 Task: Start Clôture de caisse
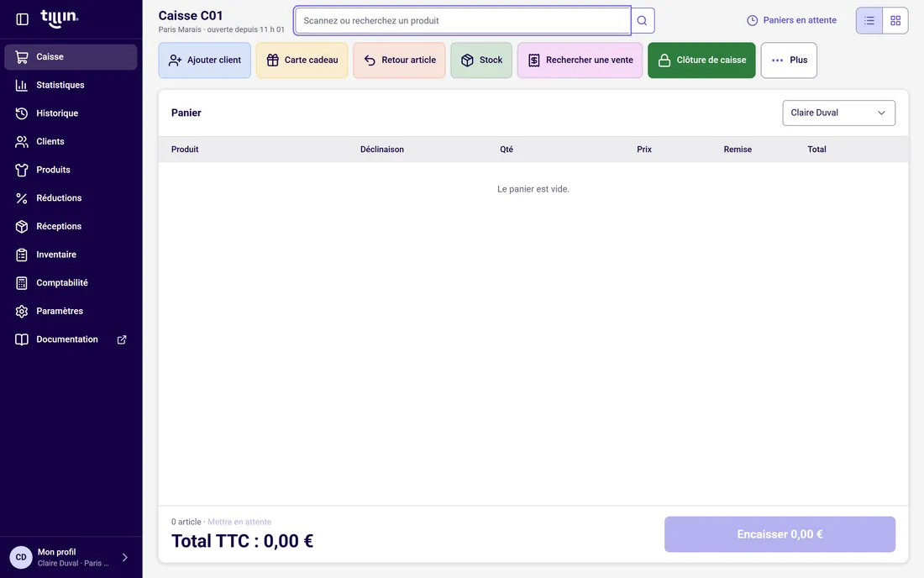[701, 60]
